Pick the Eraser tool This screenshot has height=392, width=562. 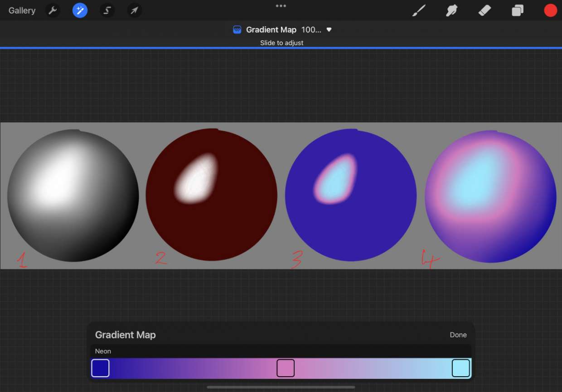click(484, 10)
